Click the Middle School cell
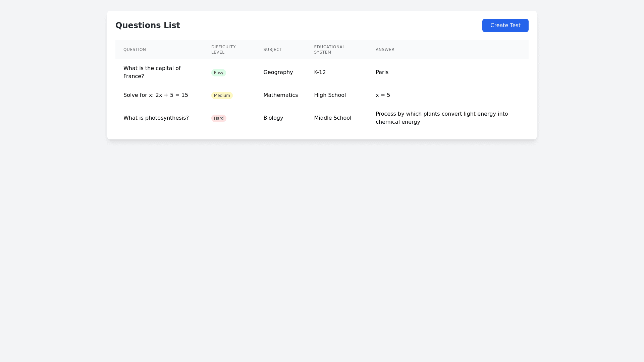 332,118
